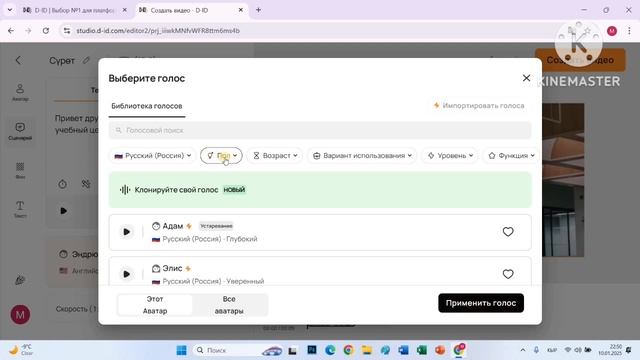640x360 pixels.
Task: Click the browser address bar URL
Action: (158, 31)
